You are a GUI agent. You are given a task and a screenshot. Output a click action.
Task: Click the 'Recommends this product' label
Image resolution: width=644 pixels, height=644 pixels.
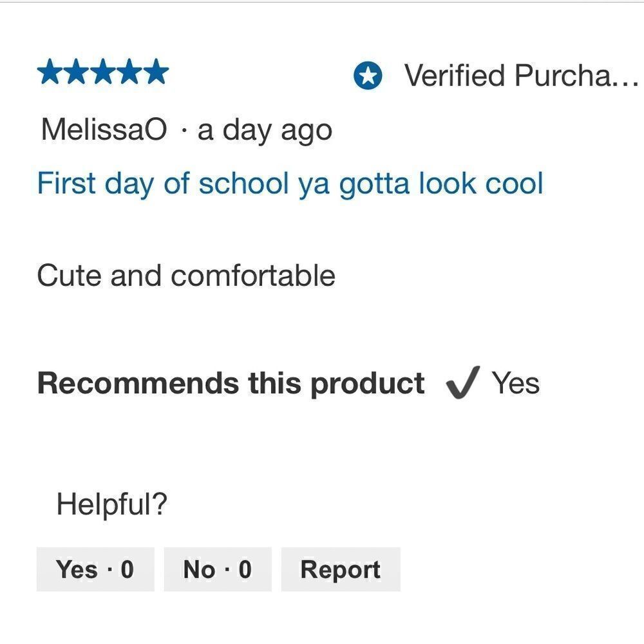pyautogui.click(x=231, y=383)
